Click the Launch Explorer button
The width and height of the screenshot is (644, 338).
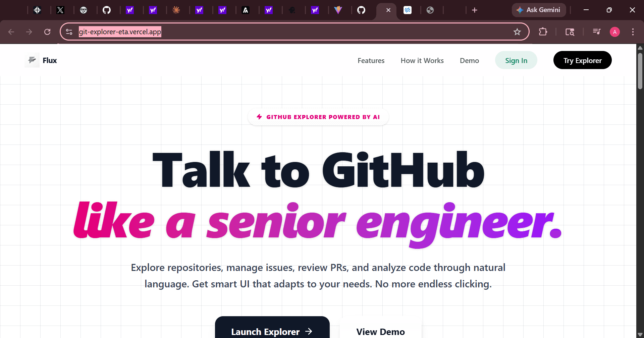272,328
